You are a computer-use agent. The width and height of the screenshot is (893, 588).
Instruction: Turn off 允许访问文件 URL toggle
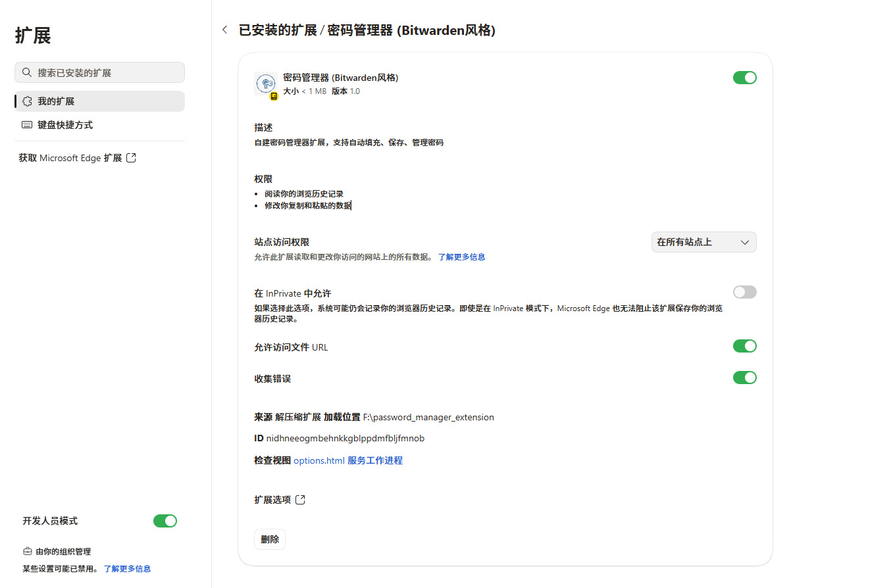click(x=745, y=346)
